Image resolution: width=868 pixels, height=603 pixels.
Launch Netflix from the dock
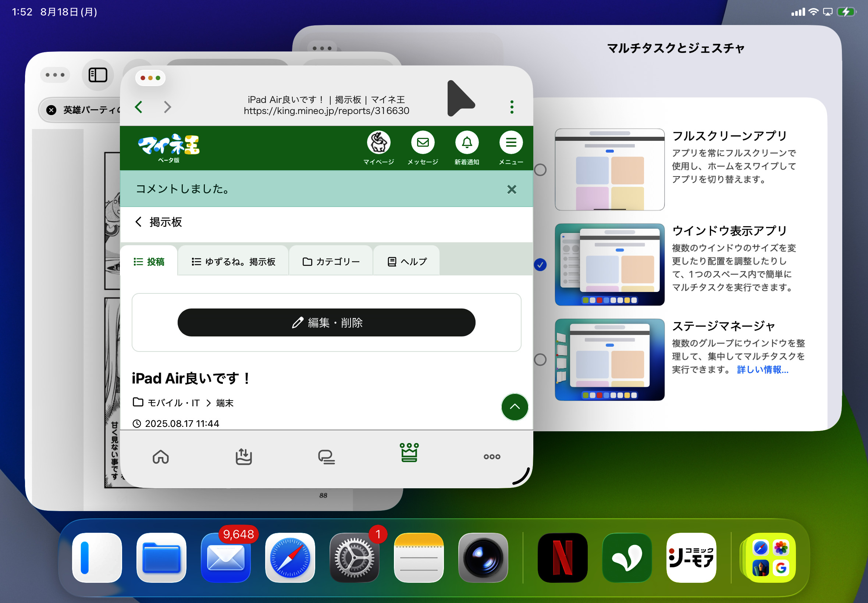pos(562,558)
